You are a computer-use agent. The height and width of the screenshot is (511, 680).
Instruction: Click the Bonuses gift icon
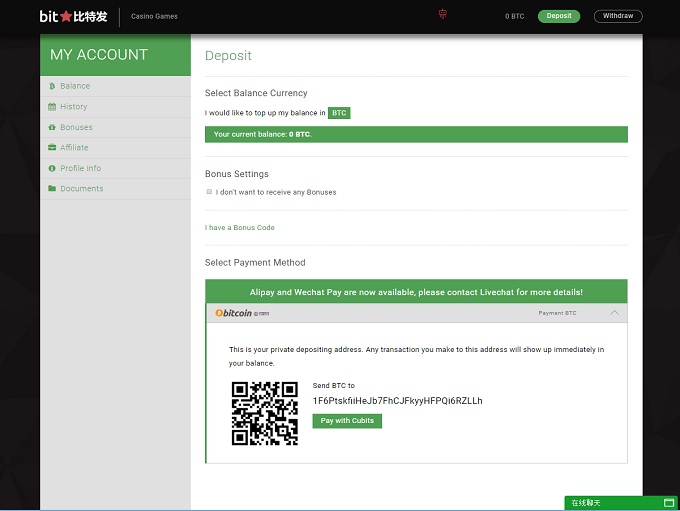[52, 127]
